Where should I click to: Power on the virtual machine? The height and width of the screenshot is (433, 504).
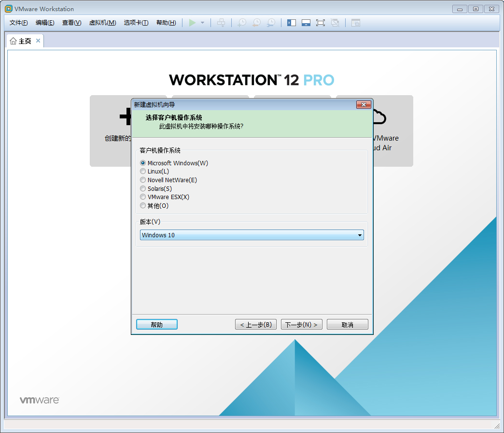[x=193, y=22]
